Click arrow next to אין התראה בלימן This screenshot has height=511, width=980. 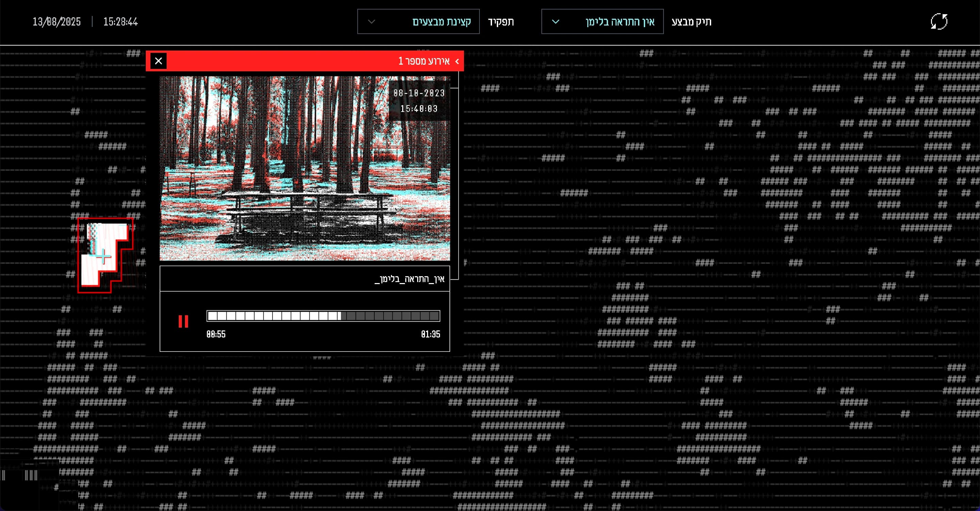[x=555, y=22]
